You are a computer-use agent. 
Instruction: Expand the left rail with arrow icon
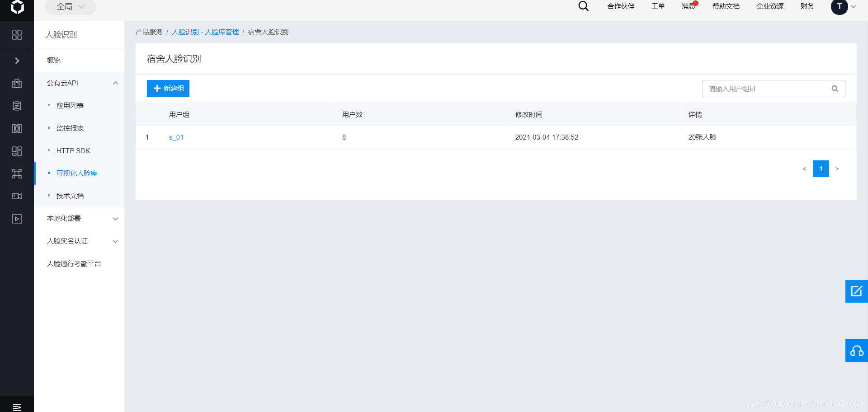pos(17,61)
